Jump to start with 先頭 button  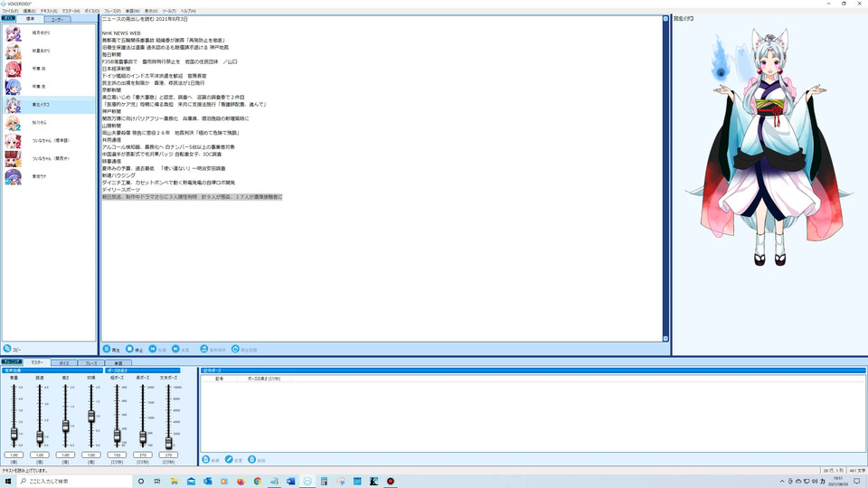tap(157, 349)
